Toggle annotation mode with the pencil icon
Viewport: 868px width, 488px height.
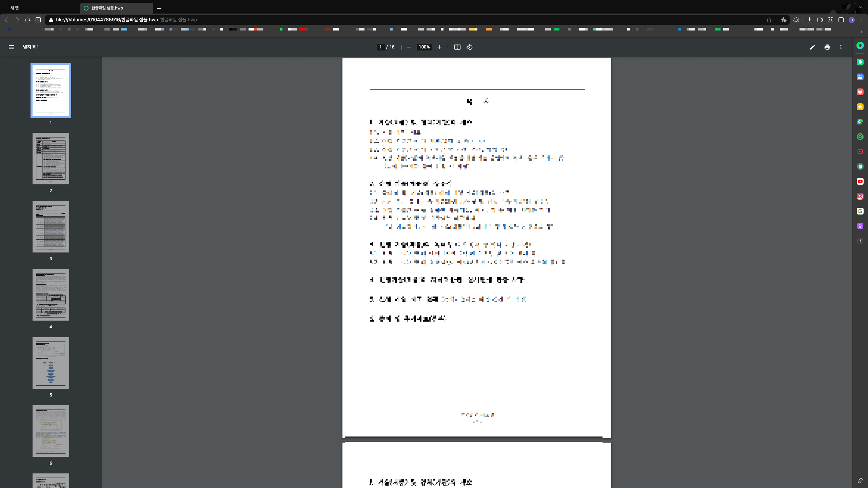tap(812, 47)
